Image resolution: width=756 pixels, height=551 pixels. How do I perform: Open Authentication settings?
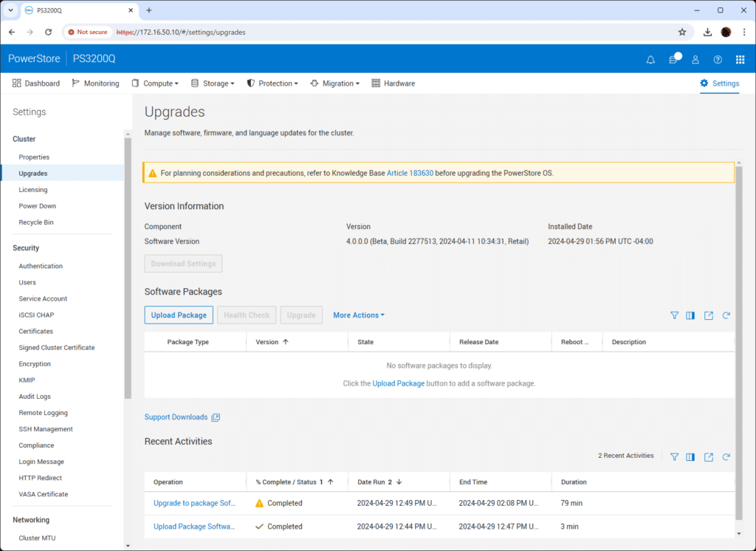point(41,267)
